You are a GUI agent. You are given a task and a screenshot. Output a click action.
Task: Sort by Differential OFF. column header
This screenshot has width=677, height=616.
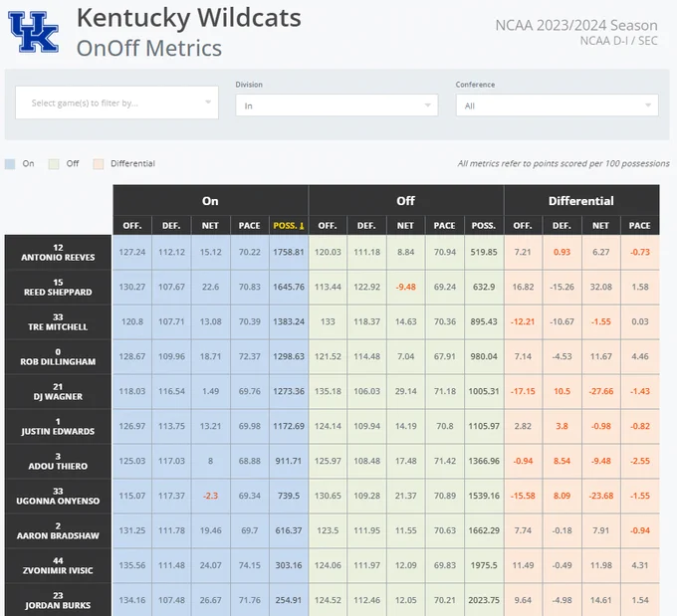pyautogui.click(x=523, y=225)
